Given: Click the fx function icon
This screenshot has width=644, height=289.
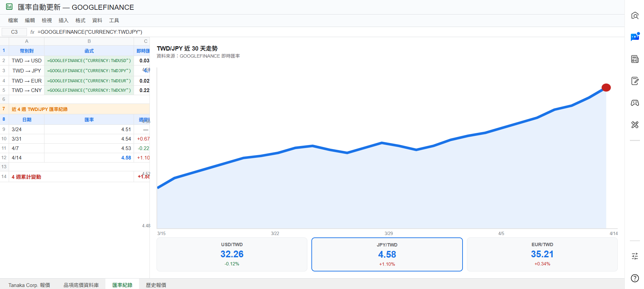Looking at the screenshot, I should click(32, 32).
